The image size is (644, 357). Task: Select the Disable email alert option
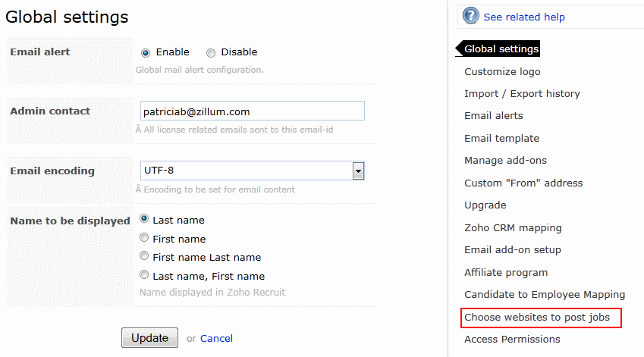pyautogui.click(x=211, y=53)
